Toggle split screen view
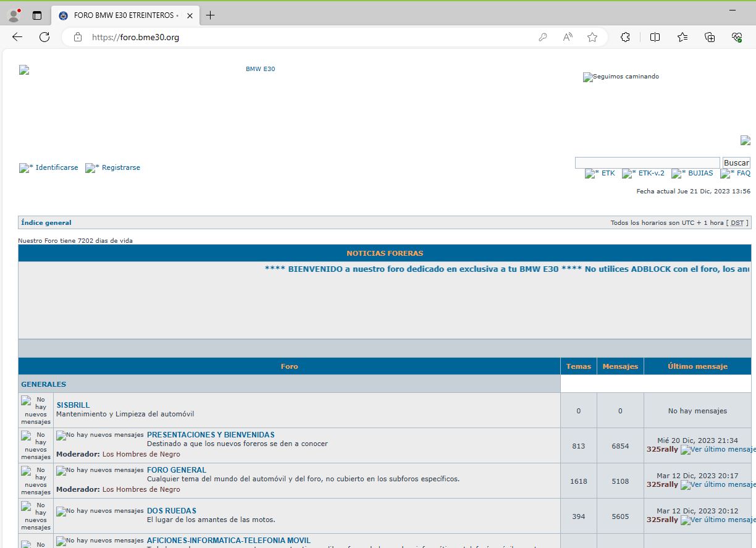The width and height of the screenshot is (756, 548). [x=655, y=37]
